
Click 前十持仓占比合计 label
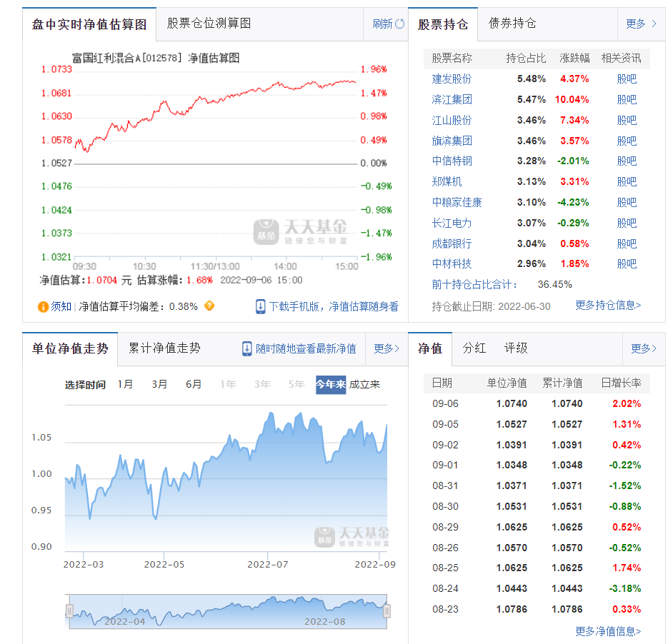[x=474, y=284]
